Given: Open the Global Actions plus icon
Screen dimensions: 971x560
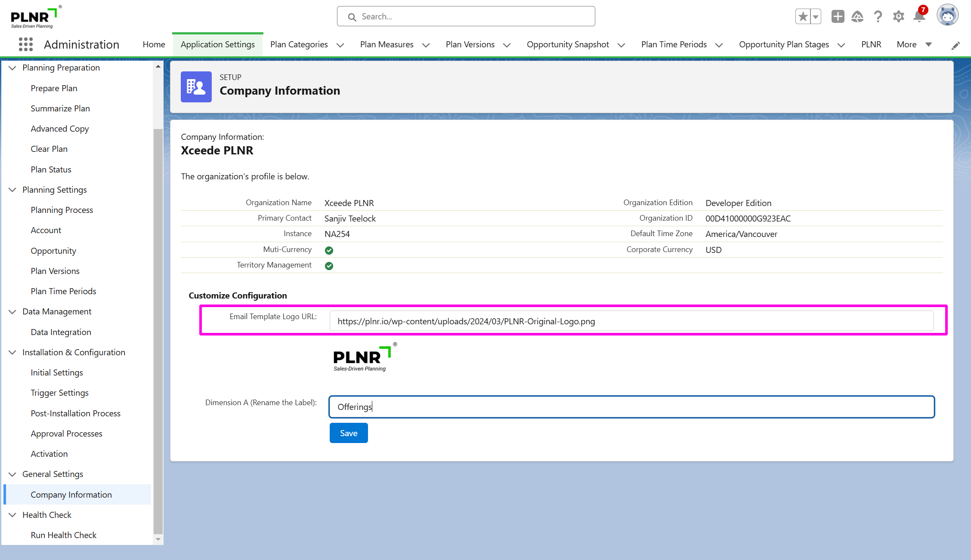Looking at the screenshot, I should click(838, 17).
